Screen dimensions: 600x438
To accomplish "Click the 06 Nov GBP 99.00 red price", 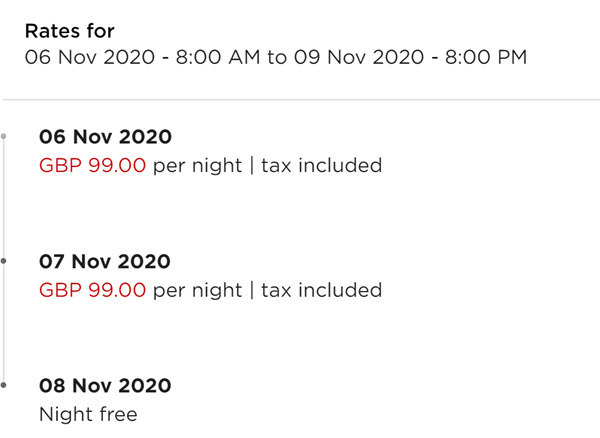I will (x=92, y=166).
